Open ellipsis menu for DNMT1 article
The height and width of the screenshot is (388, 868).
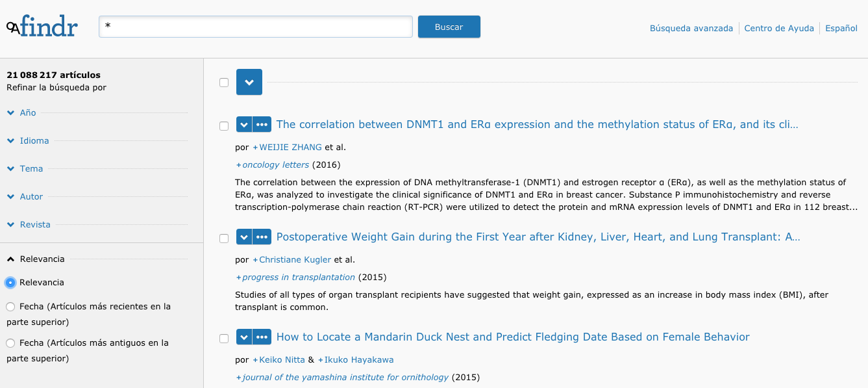tap(262, 125)
